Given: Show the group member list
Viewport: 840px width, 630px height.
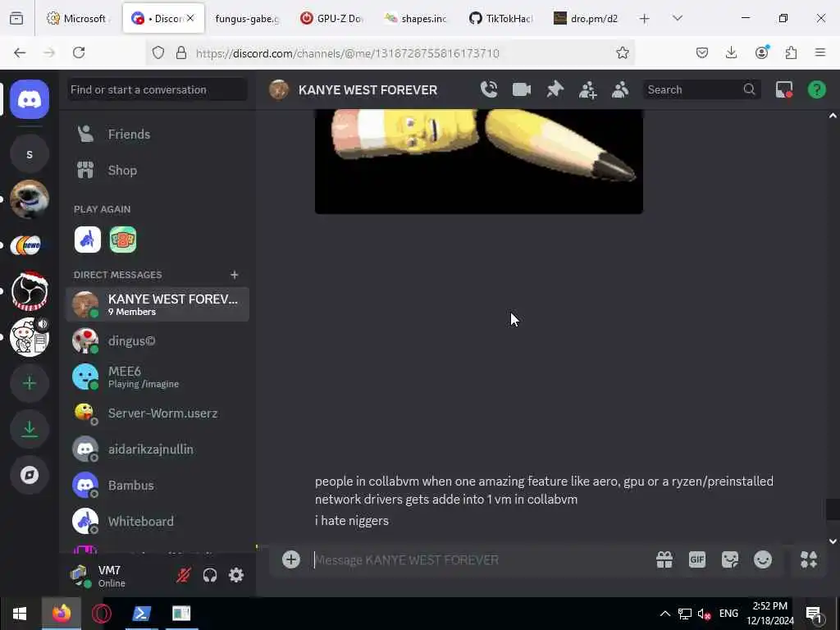Looking at the screenshot, I should coord(620,89).
